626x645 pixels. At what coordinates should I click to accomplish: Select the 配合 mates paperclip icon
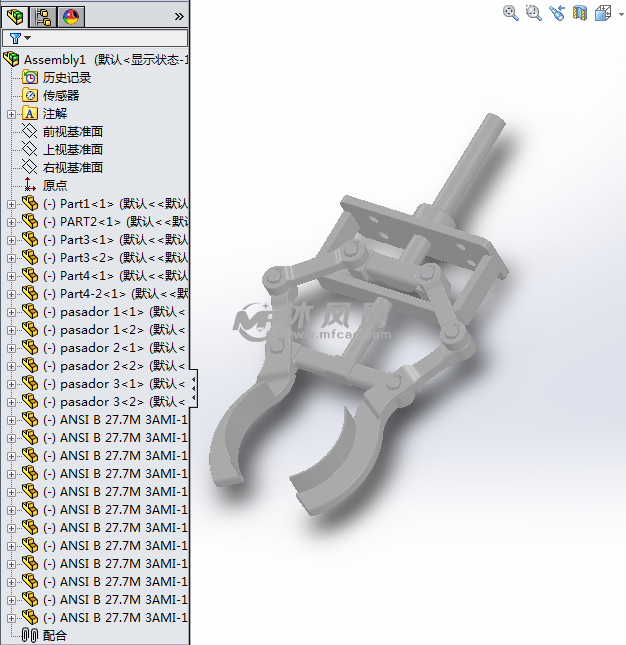30,636
